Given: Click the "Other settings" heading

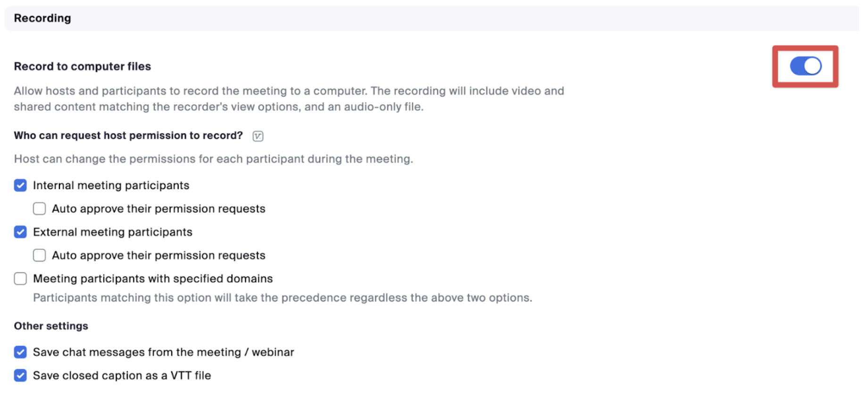Looking at the screenshot, I should [x=51, y=326].
